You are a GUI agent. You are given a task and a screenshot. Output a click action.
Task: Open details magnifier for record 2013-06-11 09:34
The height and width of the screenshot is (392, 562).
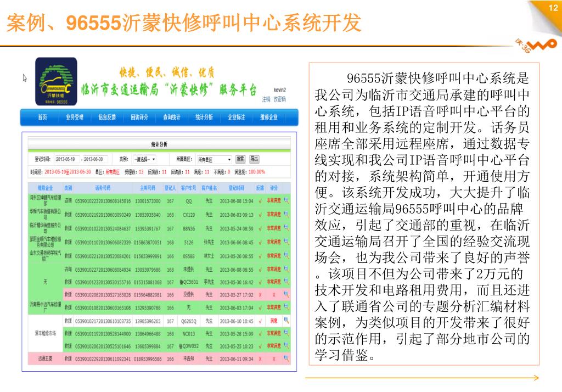tap(286, 358)
